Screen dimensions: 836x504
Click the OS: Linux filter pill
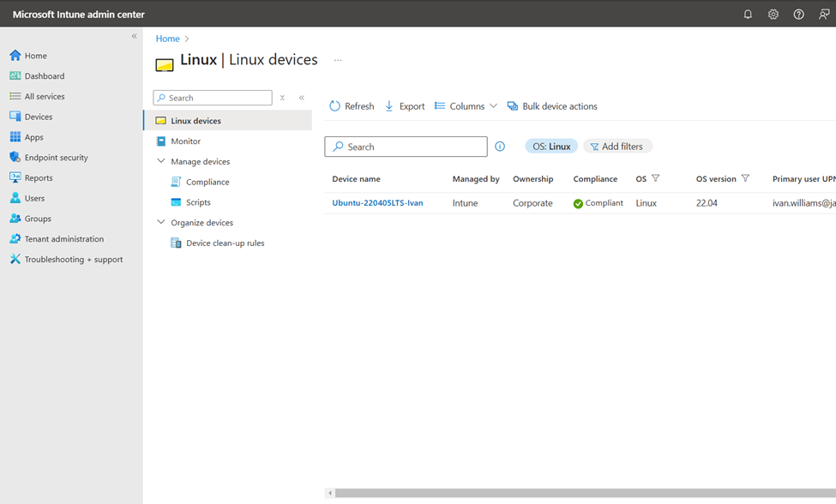tap(551, 146)
